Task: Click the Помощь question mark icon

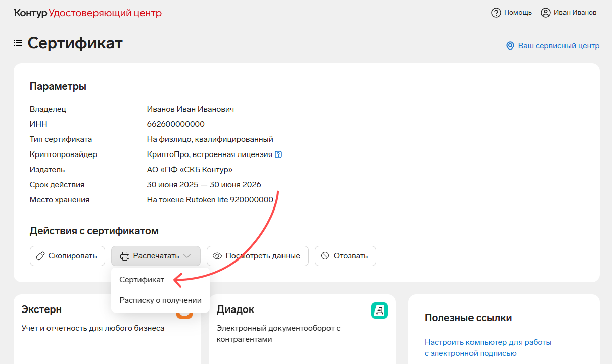Action: [x=496, y=13]
